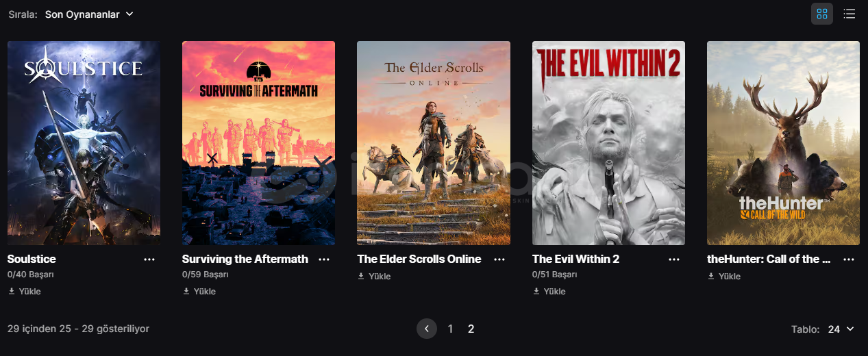Open the three-dot menu for Soulstice

149,259
